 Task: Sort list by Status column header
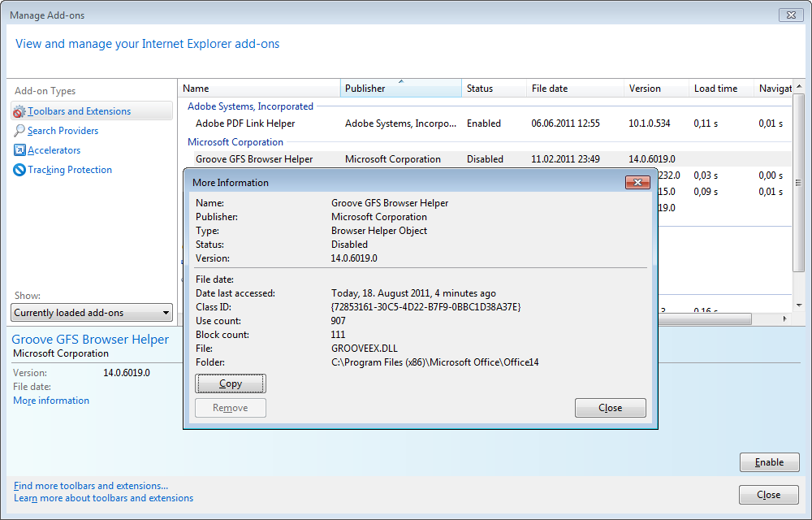(x=494, y=89)
